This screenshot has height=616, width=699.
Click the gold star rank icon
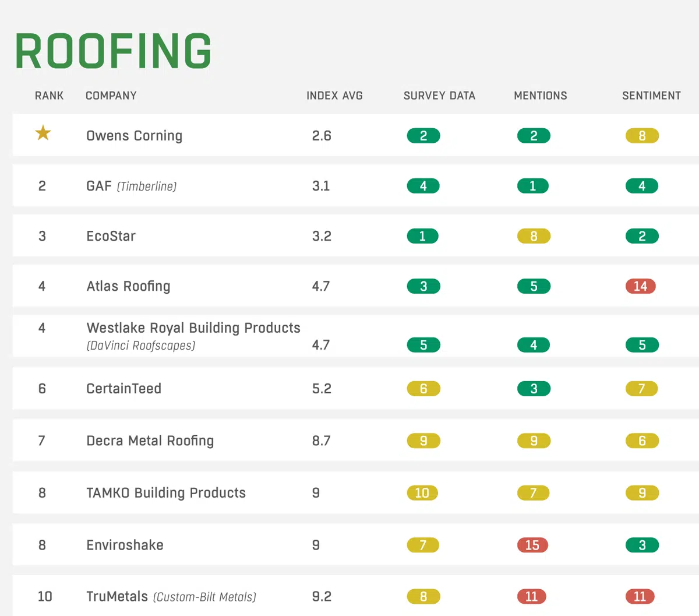43,133
